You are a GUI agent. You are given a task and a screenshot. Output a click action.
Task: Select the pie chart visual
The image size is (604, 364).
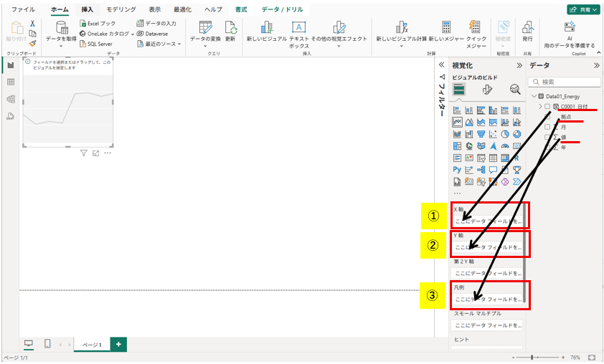[x=505, y=134]
